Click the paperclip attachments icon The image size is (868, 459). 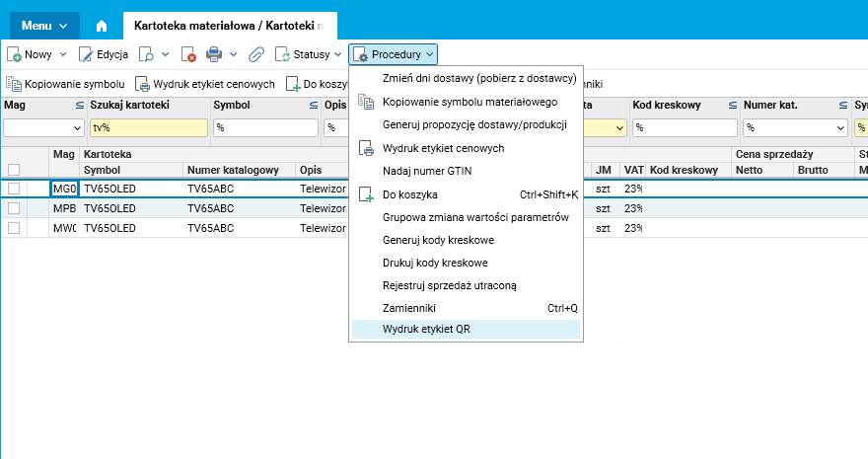[x=255, y=54]
